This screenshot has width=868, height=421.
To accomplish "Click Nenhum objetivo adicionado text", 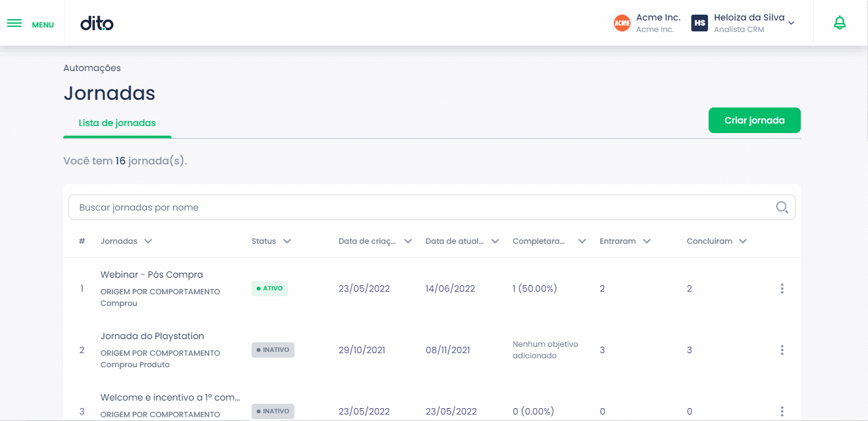I will 545,350.
